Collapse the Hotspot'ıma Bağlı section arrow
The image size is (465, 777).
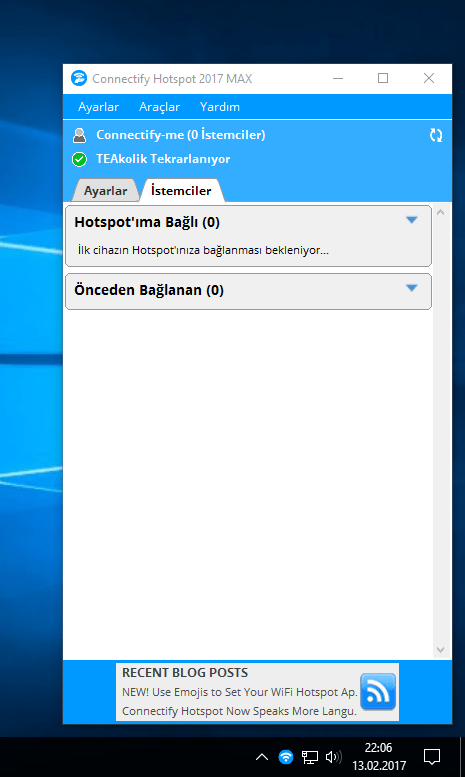(x=411, y=220)
